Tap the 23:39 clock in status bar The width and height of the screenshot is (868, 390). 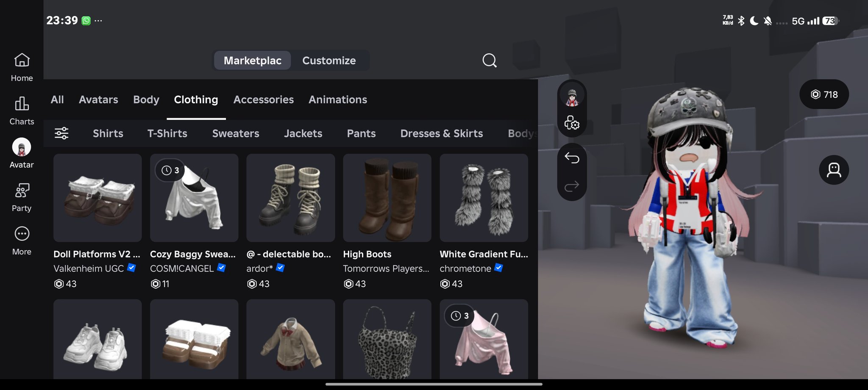point(62,20)
